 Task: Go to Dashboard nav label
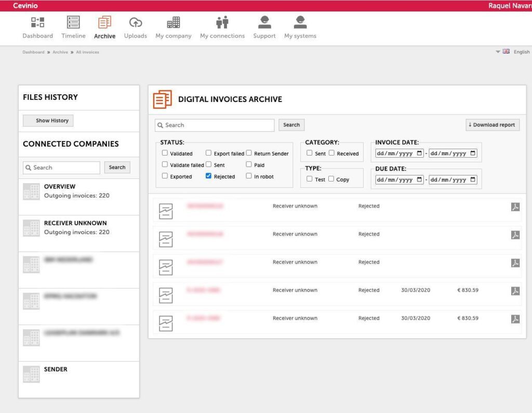click(x=37, y=36)
